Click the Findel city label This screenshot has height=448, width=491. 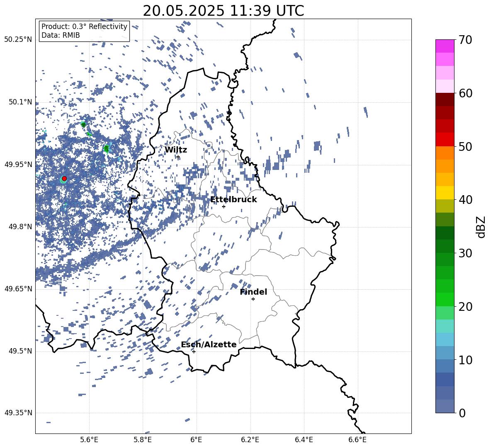point(253,292)
